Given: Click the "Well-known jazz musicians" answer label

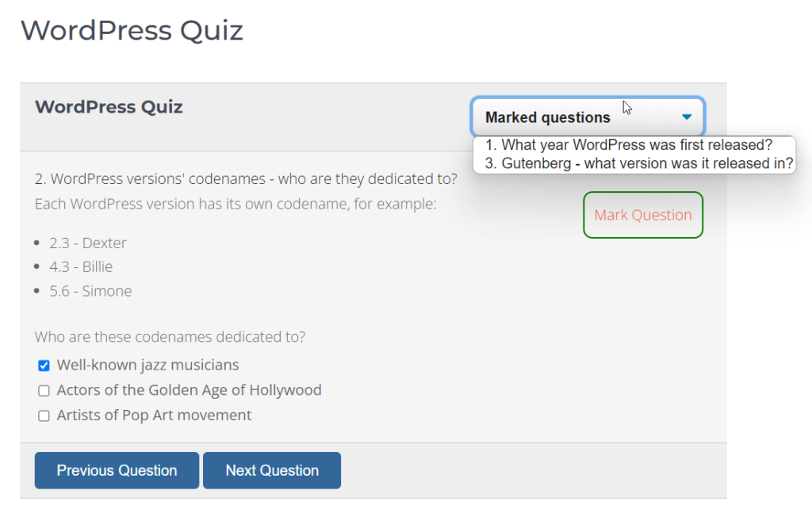Looking at the screenshot, I should [147, 366].
